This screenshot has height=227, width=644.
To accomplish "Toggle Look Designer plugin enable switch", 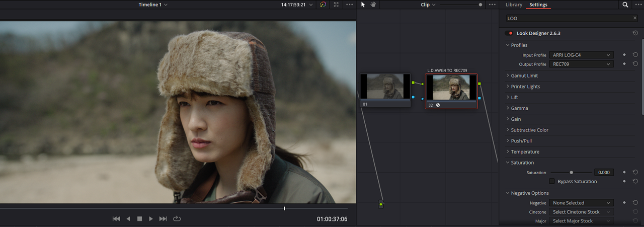I will (x=509, y=33).
